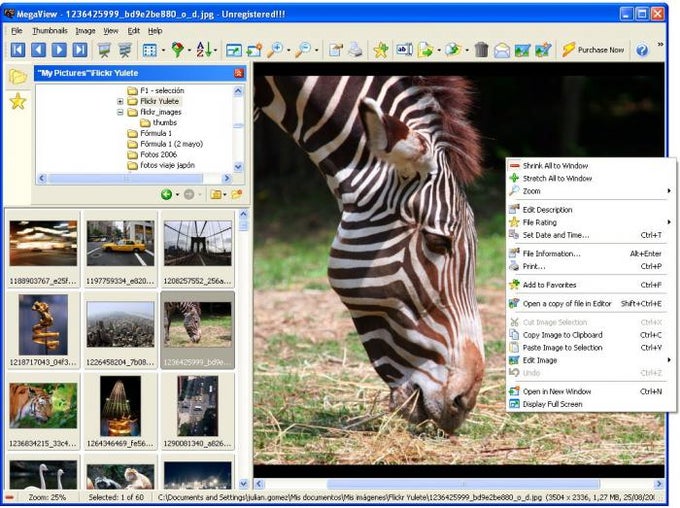This screenshot has width=680, height=508.
Task: Expand the Flickr Yulete folder node
Action: pos(121,101)
